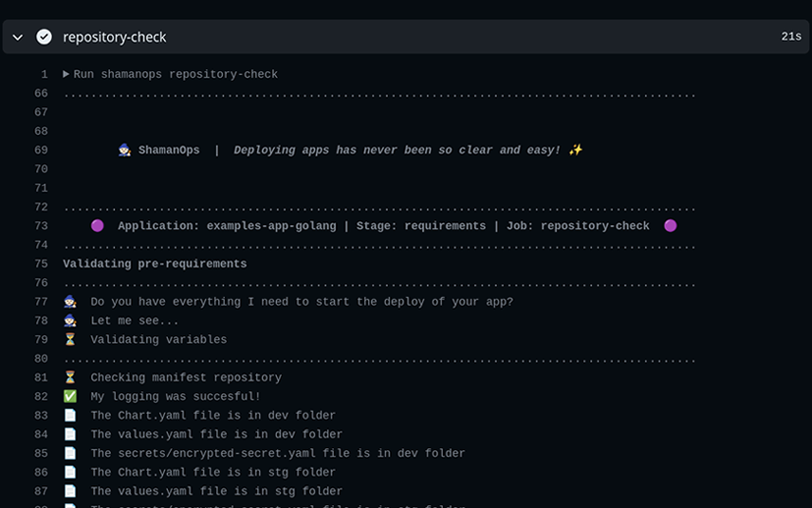This screenshot has height=508, width=812.
Task: Click 'Stage: requirements' text
Action: 421,226
